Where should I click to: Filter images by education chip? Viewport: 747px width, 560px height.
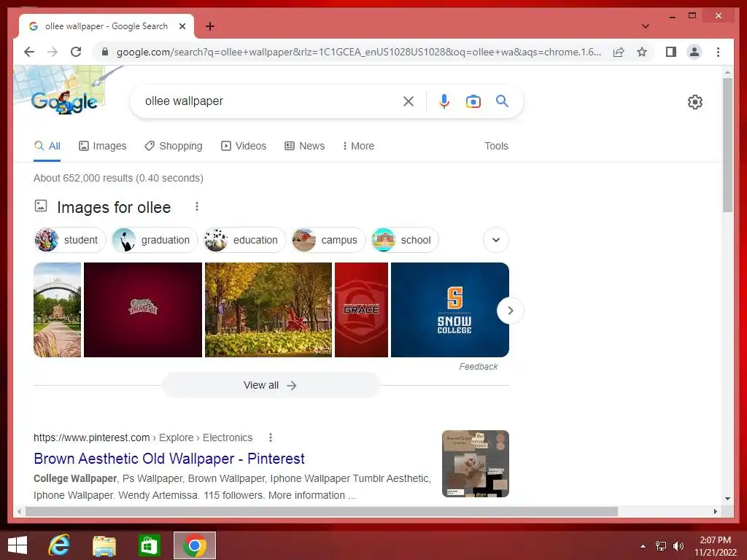(244, 240)
